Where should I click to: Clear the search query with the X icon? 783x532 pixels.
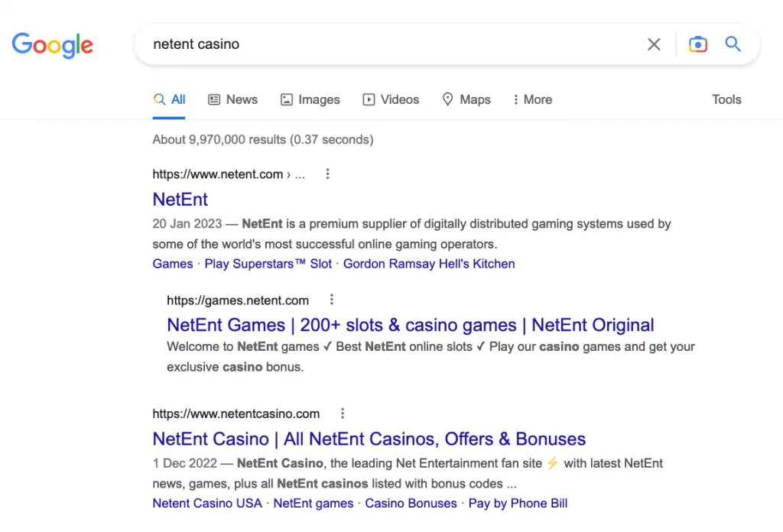click(654, 44)
